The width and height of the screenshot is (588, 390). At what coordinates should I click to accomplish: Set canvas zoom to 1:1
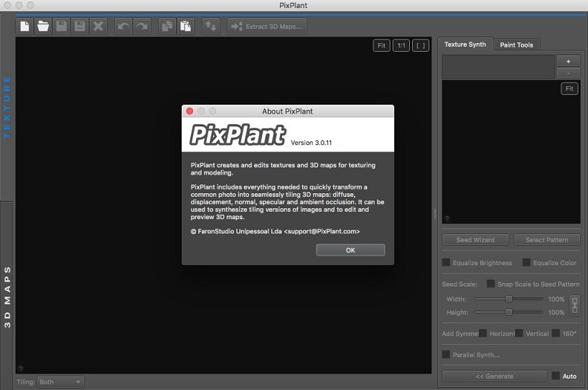point(401,46)
